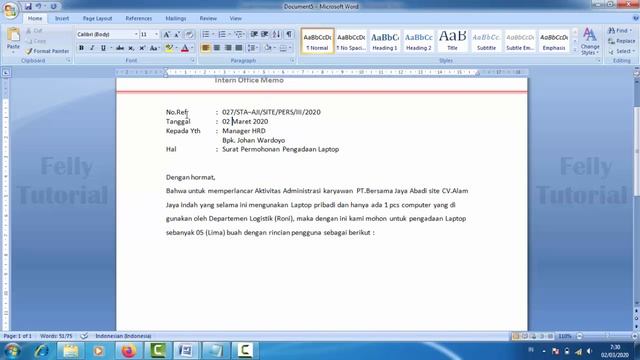Toggle strikethrough formatting

[120, 48]
